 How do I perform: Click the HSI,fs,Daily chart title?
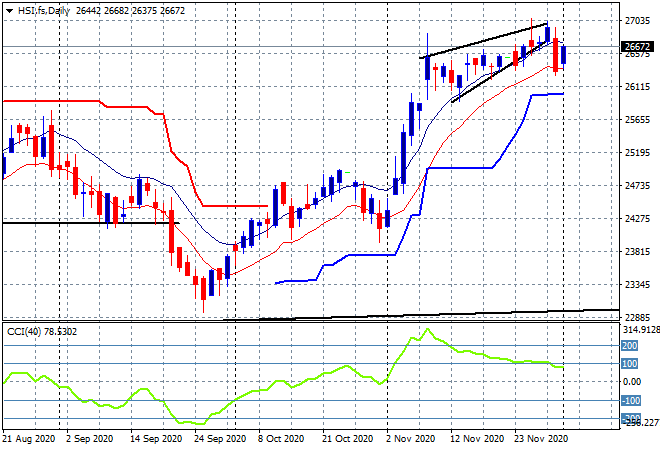click(x=44, y=11)
